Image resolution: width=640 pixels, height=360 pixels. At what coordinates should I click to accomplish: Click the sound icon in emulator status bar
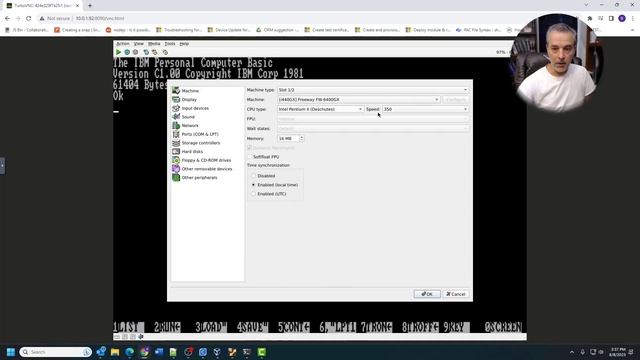coord(141,337)
